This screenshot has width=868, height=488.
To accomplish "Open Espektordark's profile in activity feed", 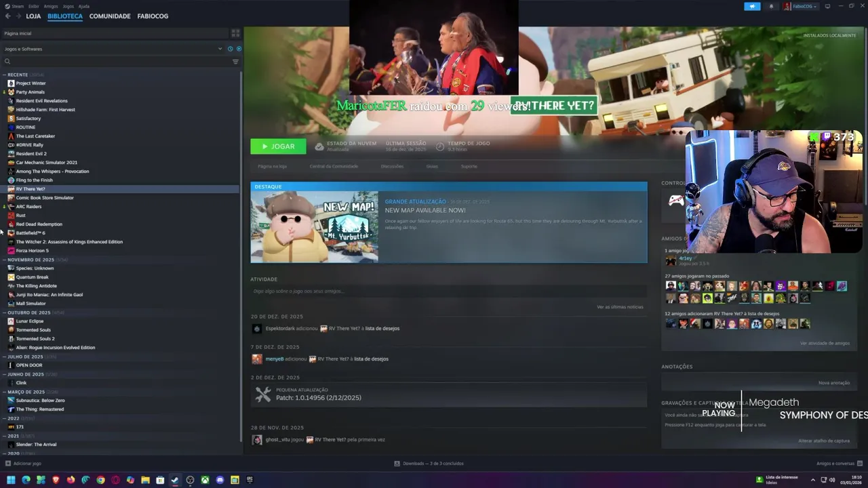I will click(281, 329).
